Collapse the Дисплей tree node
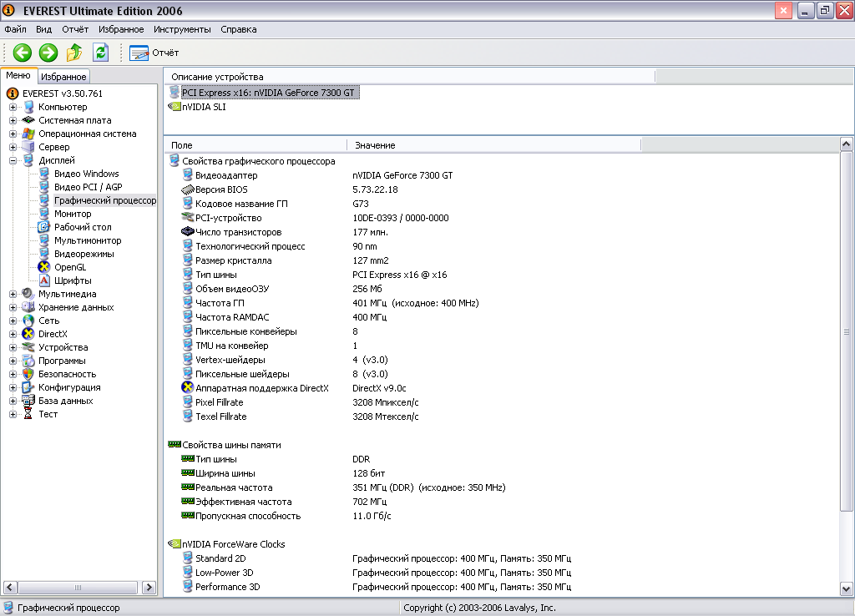This screenshot has height=616, width=855. (x=13, y=160)
